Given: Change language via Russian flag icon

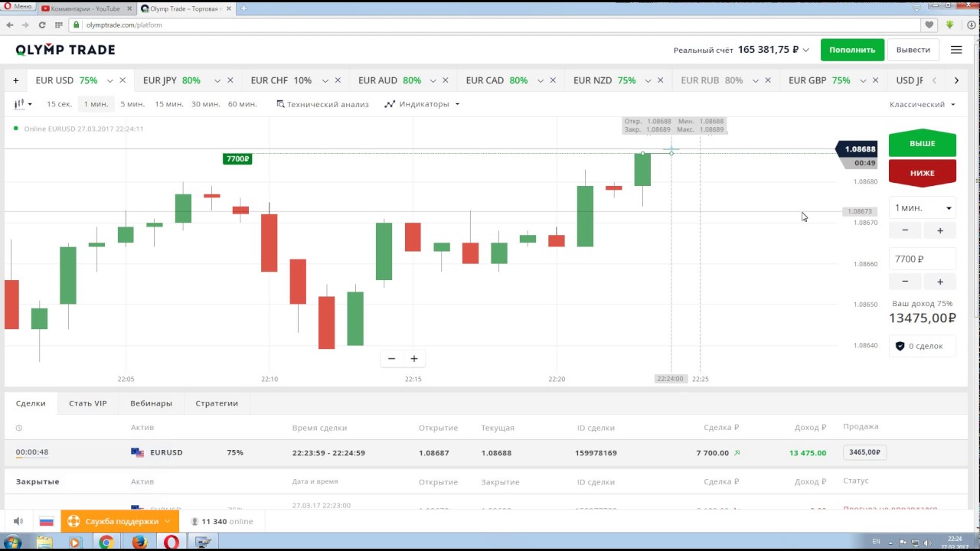Looking at the screenshot, I should pos(47,521).
